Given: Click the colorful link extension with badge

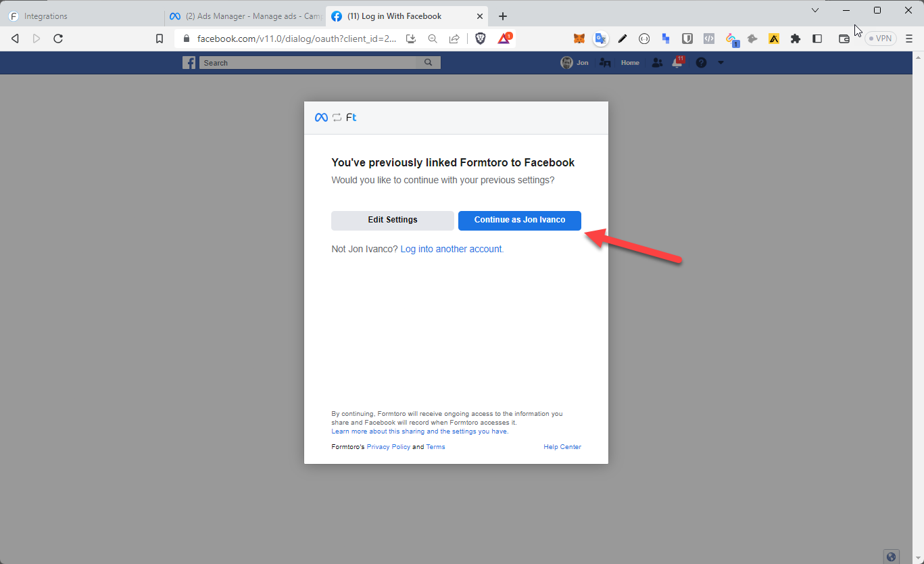Looking at the screenshot, I should tap(732, 40).
